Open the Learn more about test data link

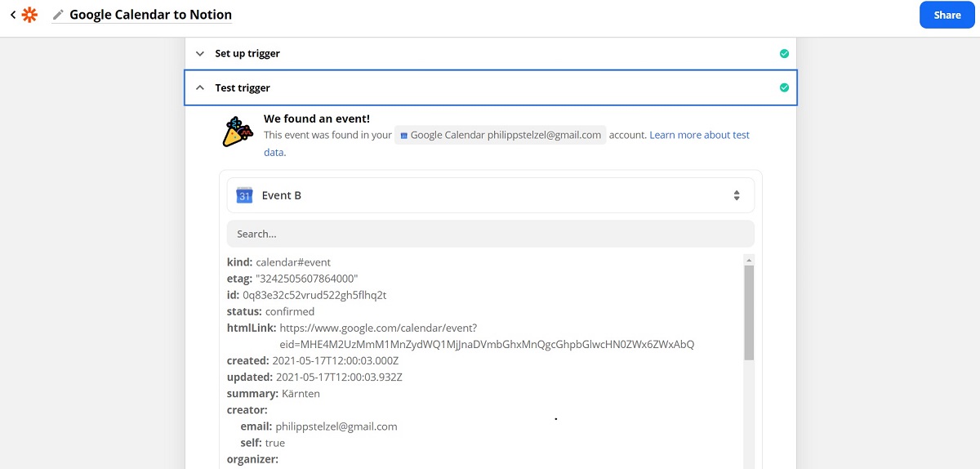coord(699,136)
